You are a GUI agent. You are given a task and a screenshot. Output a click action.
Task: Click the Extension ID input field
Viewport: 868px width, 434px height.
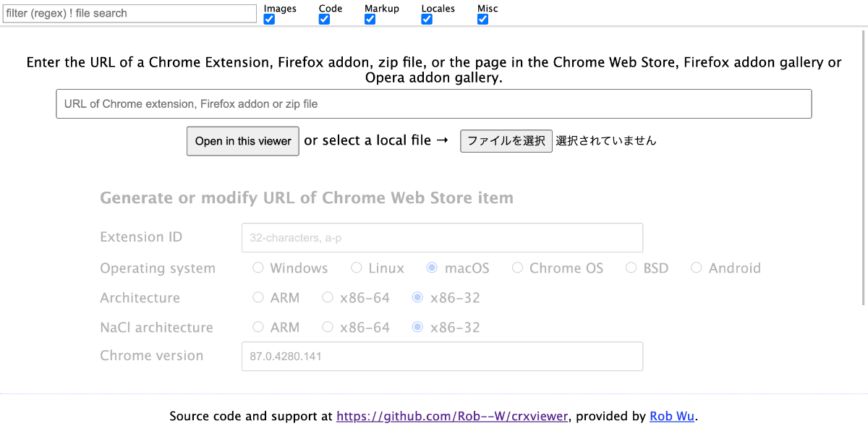(442, 237)
